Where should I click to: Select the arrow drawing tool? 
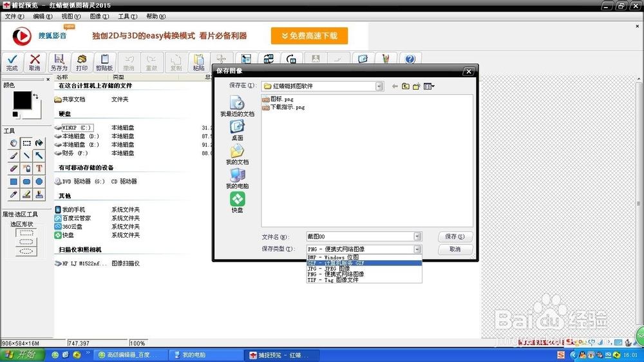[x=39, y=156]
